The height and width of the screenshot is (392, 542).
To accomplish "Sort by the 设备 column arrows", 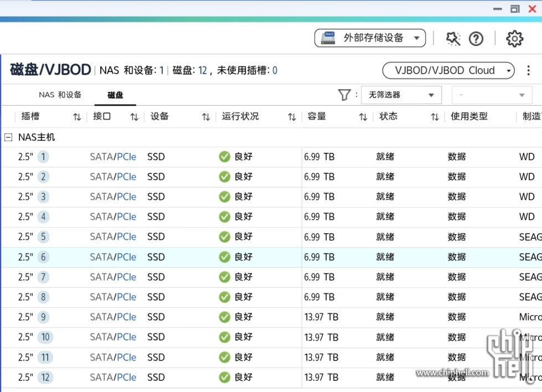I will [x=206, y=117].
